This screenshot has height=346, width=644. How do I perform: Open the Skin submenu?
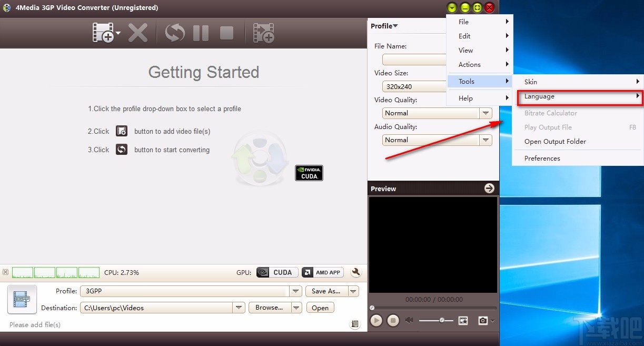tap(578, 82)
